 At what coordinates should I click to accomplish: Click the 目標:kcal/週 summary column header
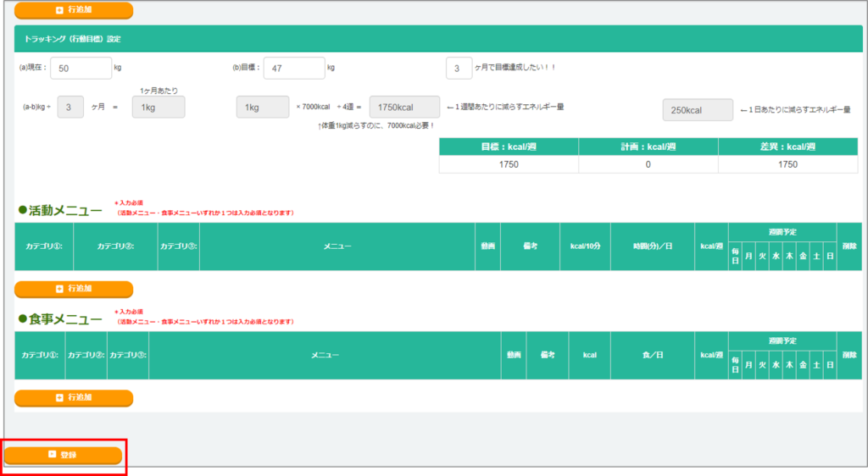pyautogui.click(x=509, y=147)
